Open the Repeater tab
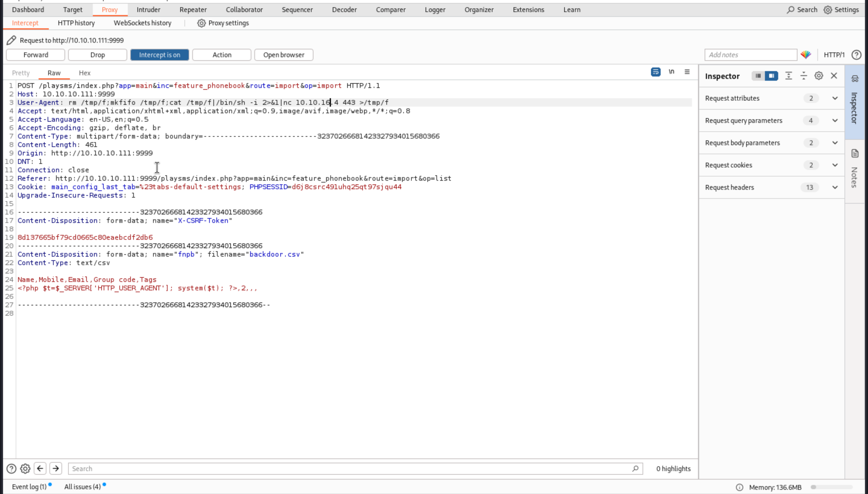Viewport: 868px width, 494px height. click(193, 10)
